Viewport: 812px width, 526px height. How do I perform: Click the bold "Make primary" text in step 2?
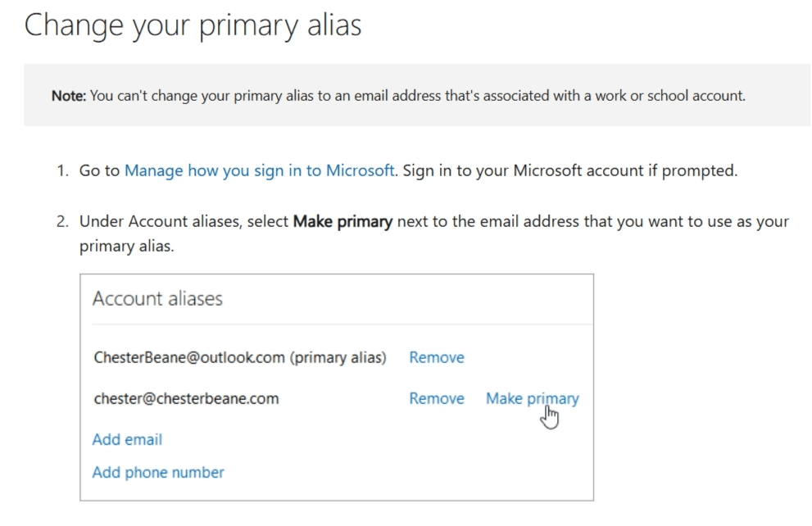click(342, 221)
